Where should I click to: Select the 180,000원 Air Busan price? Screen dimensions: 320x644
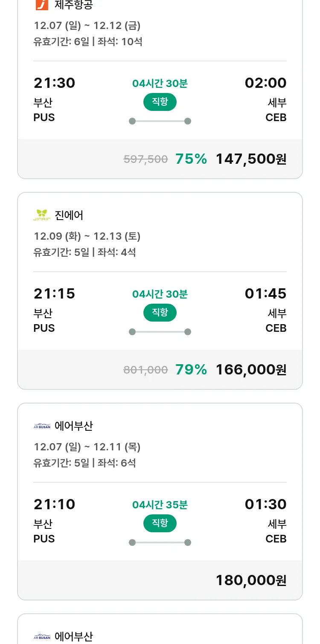(x=251, y=580)
